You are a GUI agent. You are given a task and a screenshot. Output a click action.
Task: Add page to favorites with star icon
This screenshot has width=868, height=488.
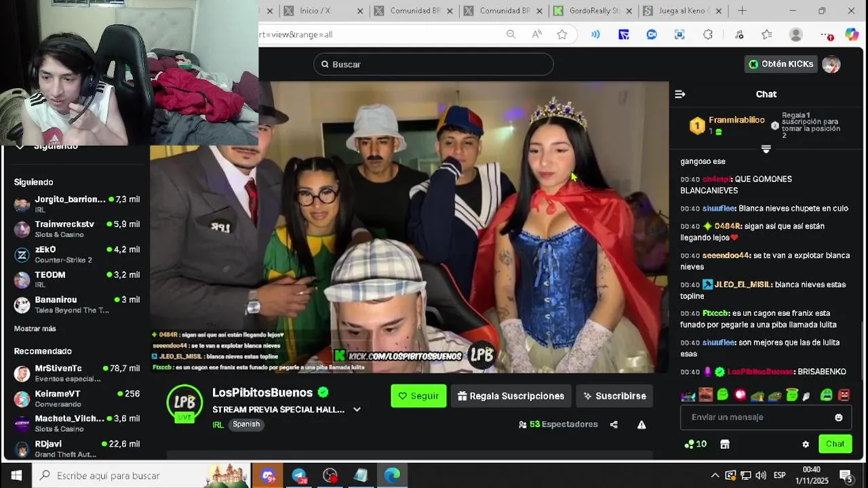562,35
